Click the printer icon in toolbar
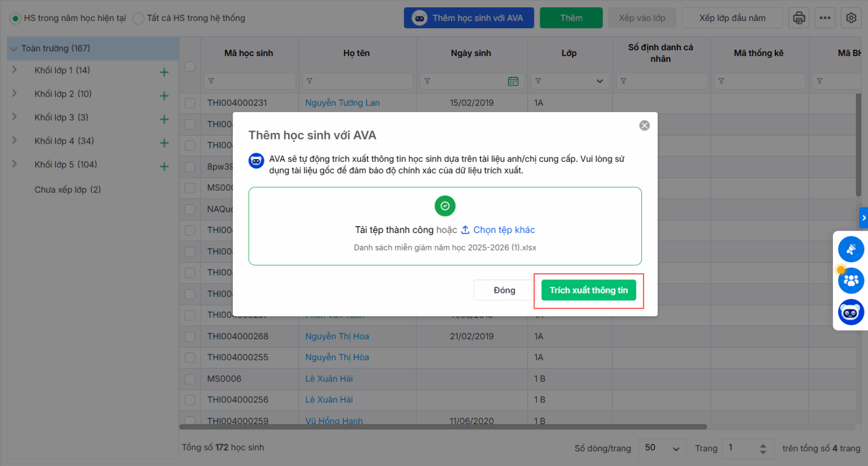This screenshot has width=868, height=466. pyautogui.click(x=798, y=18)
